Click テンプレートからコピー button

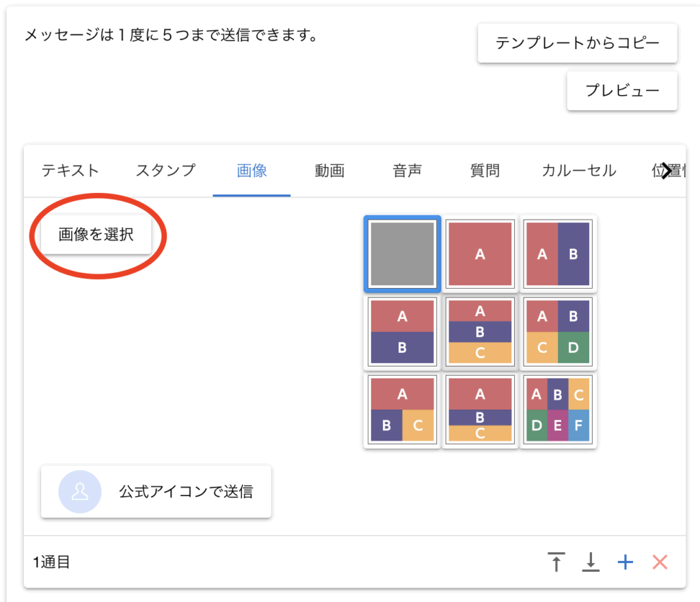click(x=578, y=43)
